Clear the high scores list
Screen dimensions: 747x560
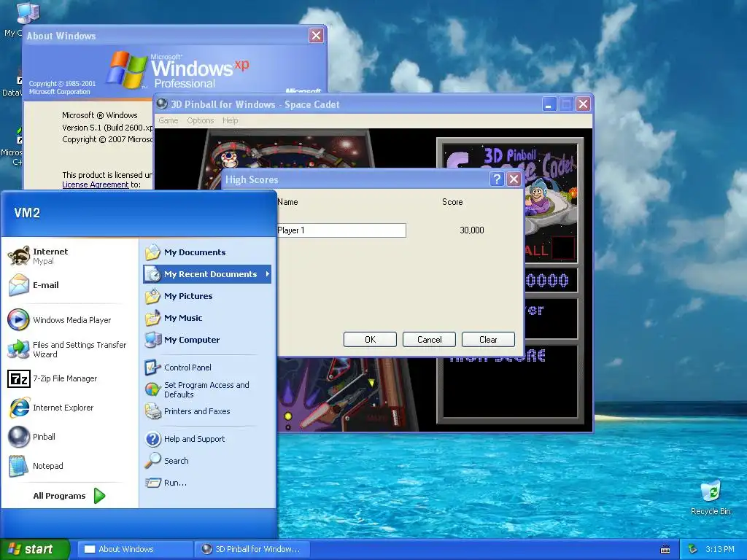(x=488, y=340)
